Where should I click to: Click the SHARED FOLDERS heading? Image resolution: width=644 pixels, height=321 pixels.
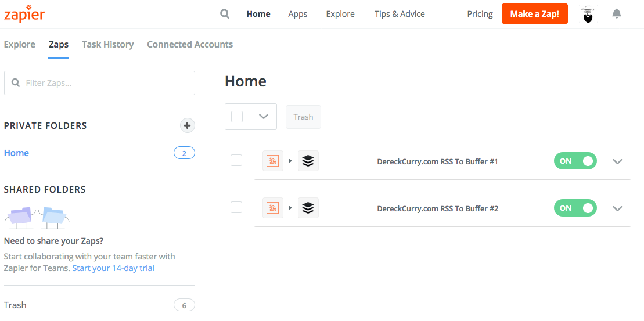[x=45, y=190]
